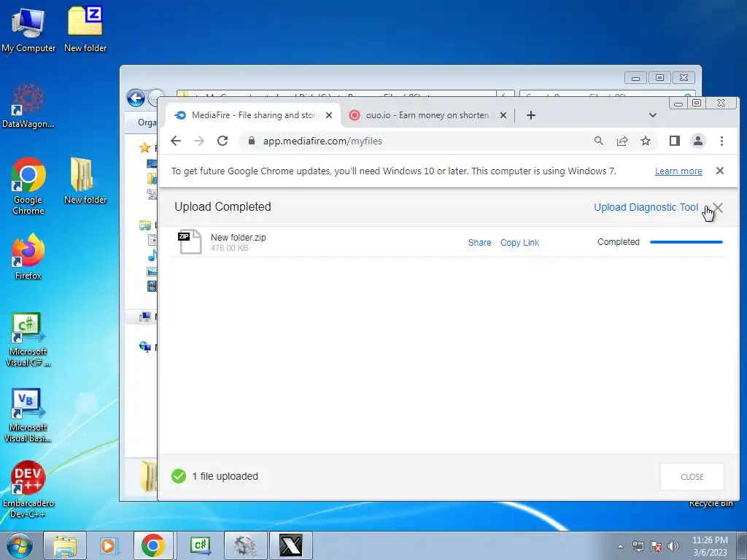
Task: Click Chrome back arrow button
Action: pos(176,141)
